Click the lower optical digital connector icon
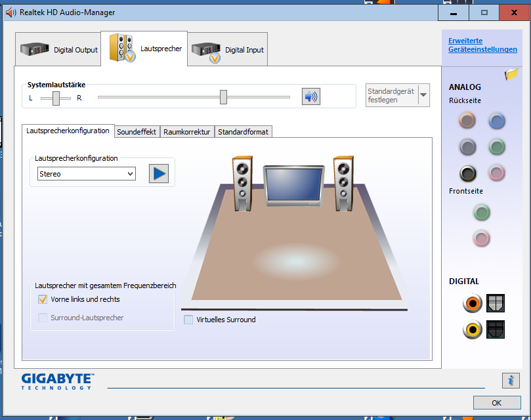The height and width of the screenshot is (420, 531). [x=496, y=329]
